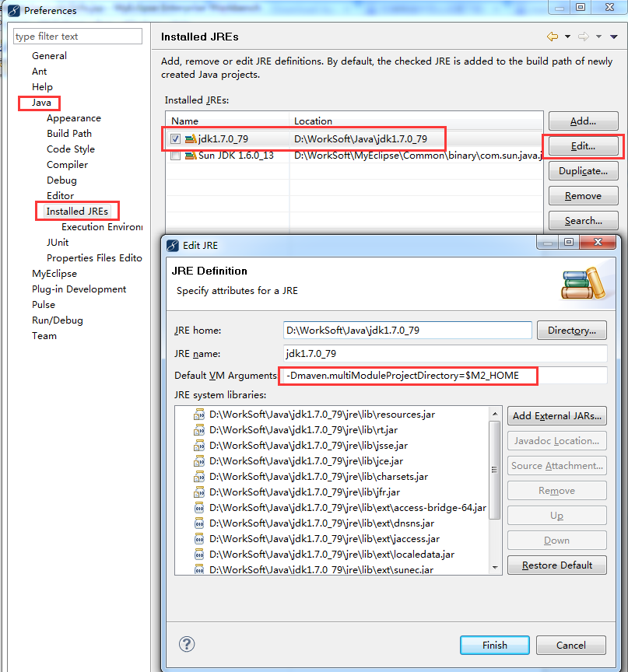The height and width of the screenshot is (672, 628).
Task: Select Ant in preferences tree
Action: point(40,71)
